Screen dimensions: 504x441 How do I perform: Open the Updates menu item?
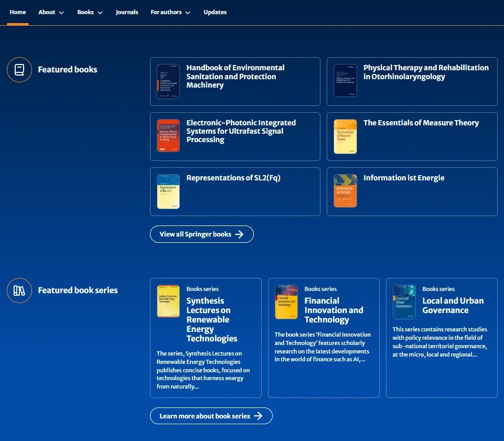coord(215,12)
